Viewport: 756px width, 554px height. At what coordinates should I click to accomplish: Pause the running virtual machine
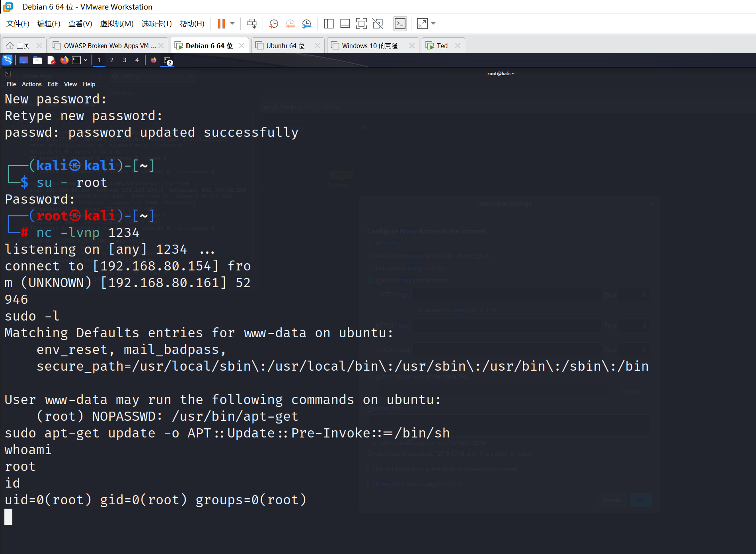(x=221, y=23)
